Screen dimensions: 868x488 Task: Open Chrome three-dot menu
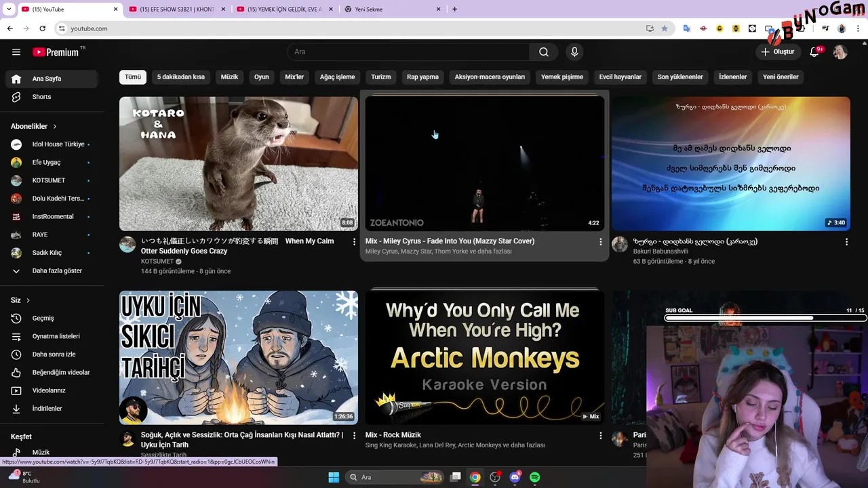[x=858, y=28]
